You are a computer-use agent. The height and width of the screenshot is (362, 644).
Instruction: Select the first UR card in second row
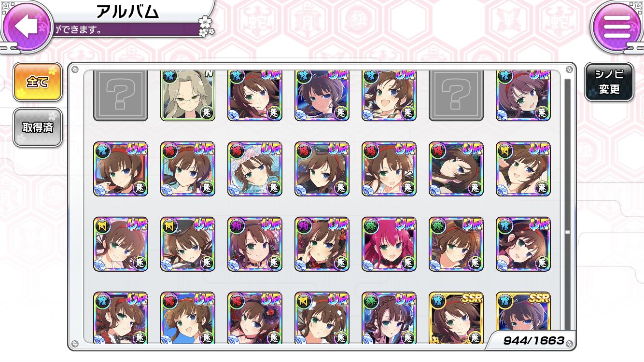pyautogui.click(x=120, y=169)
